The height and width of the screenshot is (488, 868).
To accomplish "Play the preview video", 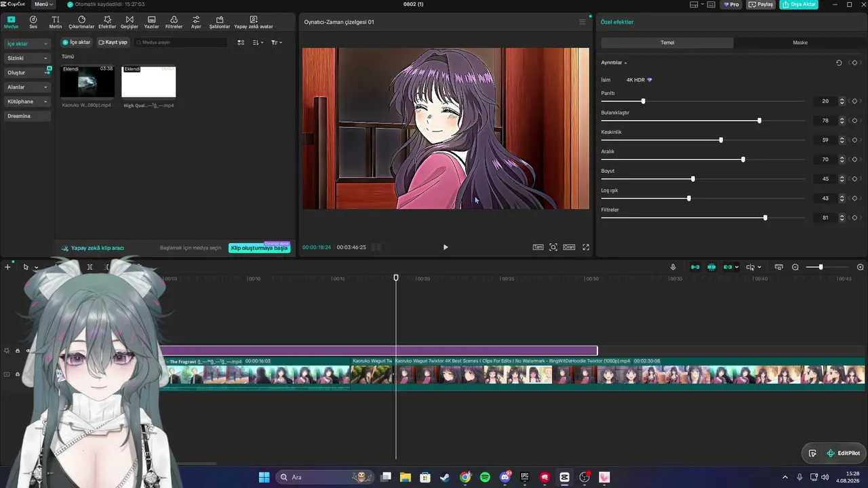I will pyautogui.click(x=446, y=247).
